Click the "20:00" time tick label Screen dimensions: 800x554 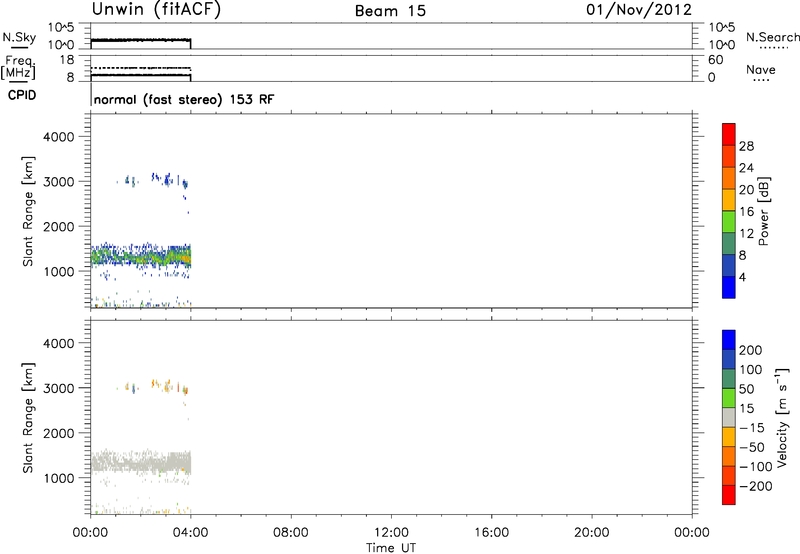pos(592,533)
